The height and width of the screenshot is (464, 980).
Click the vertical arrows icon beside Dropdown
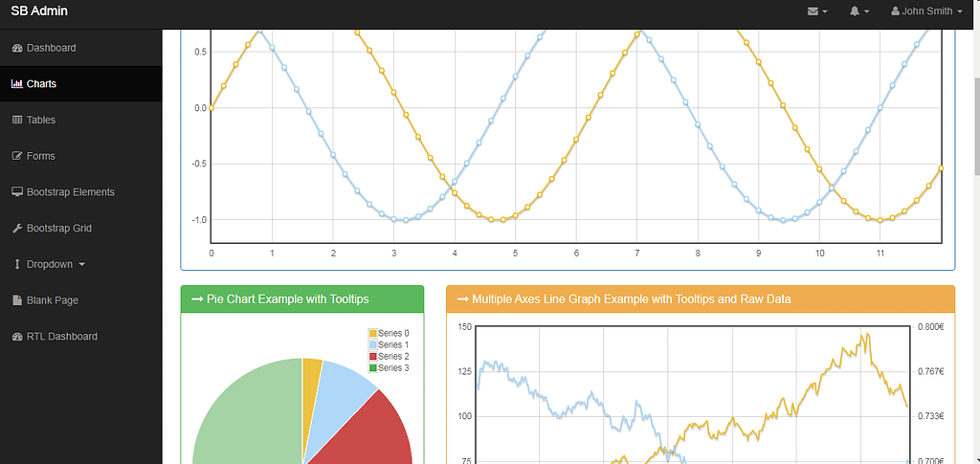[x=17, y=264]
